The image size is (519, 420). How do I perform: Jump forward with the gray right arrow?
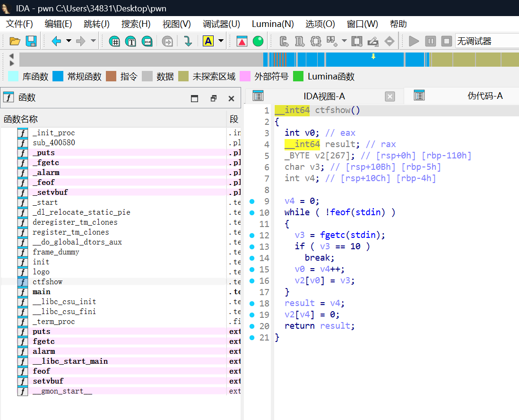click(x=81, y=42)
